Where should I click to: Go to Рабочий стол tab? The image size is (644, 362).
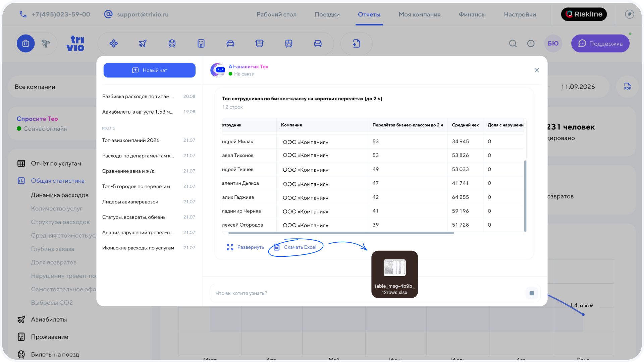[276, 14]
